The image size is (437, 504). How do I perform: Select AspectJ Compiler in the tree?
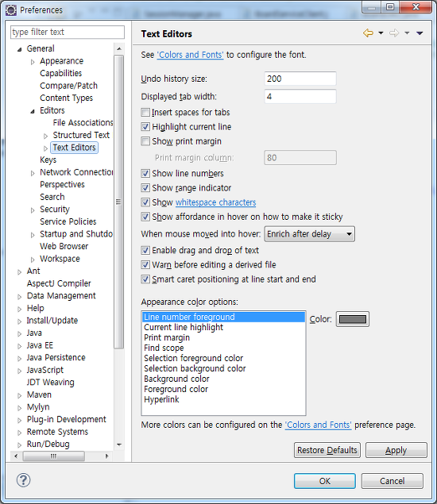tap(59, 283)
